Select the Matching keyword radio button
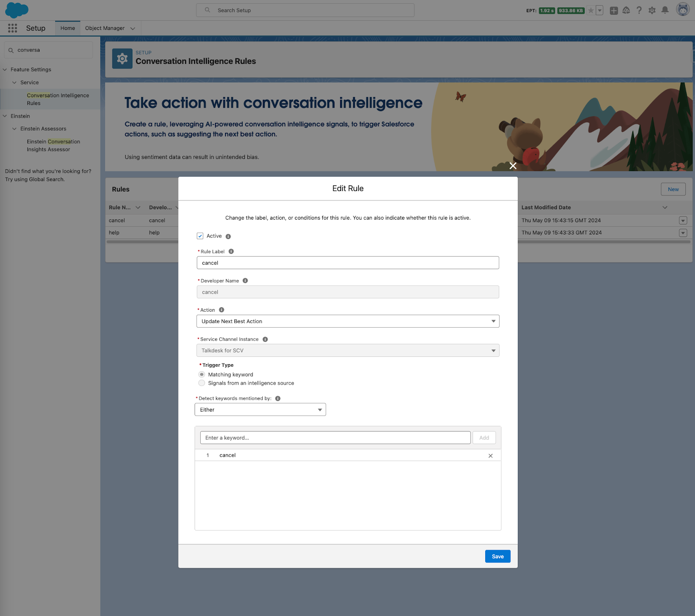Screen dimensions: 695x616 pos(202,374)
